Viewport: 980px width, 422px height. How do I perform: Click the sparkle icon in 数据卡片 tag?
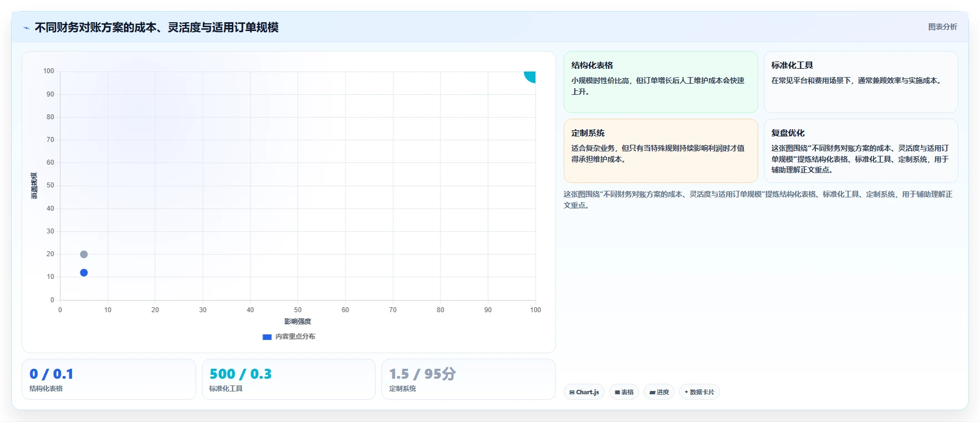click(686, 392)
